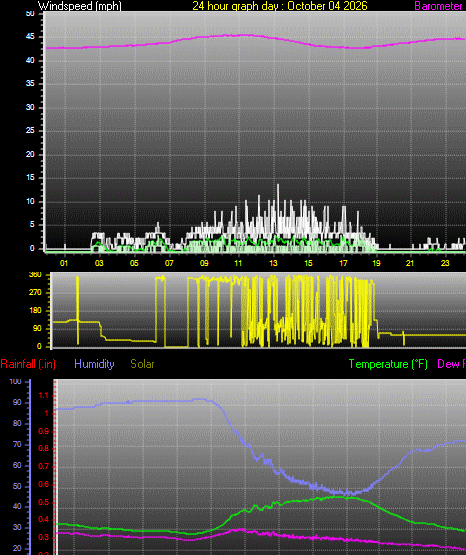Click the "07" hour label on the time axis

(x=169, y=263)
